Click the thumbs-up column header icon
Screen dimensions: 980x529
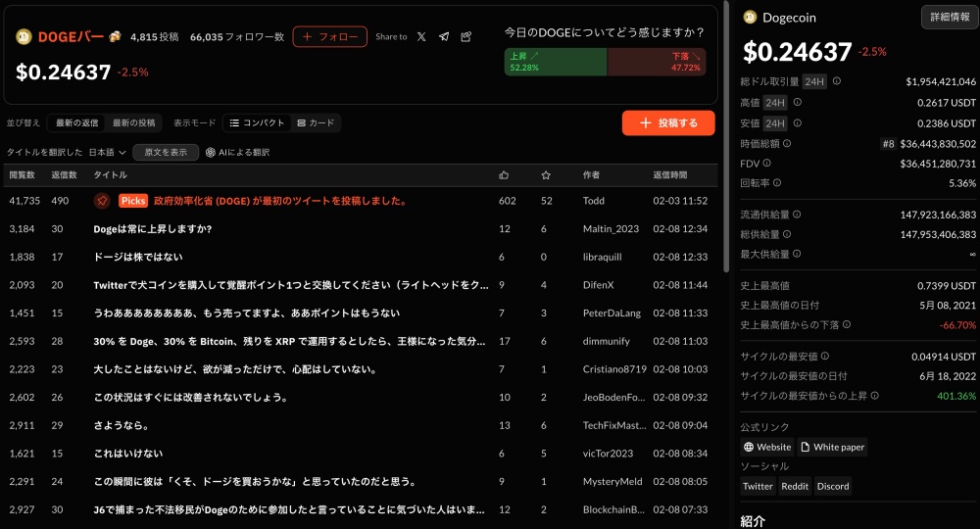pos(504,175)
